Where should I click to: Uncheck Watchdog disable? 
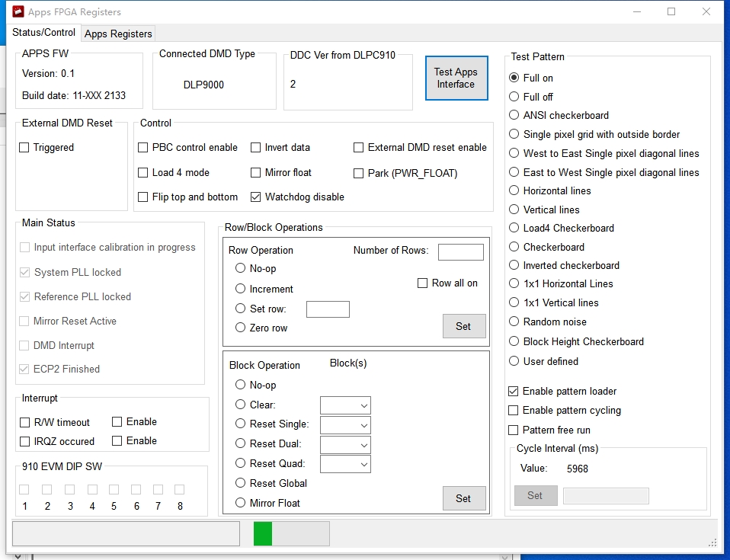(255, 197)
